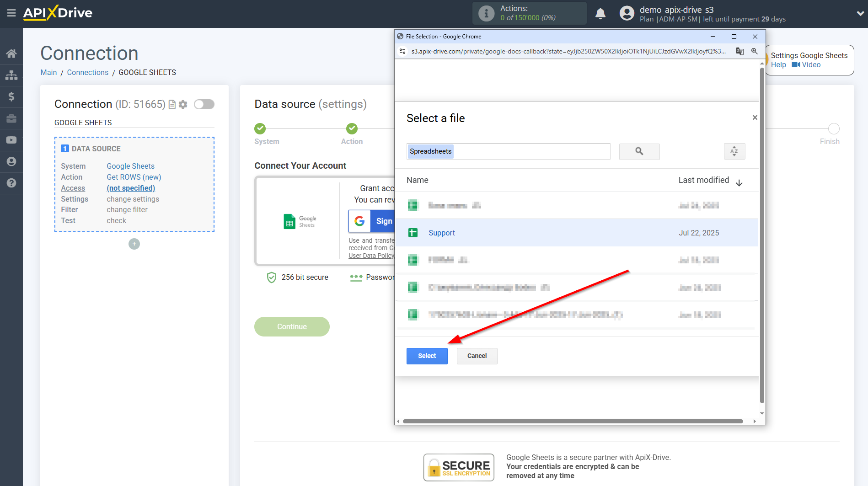Open the Main breadcrumb link

tap(48, 72)
